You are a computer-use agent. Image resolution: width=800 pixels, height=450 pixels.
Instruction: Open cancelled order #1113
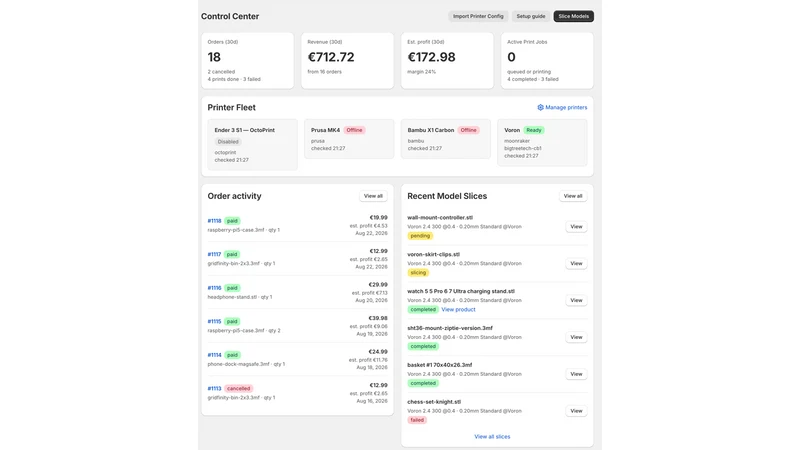[214, 388]
